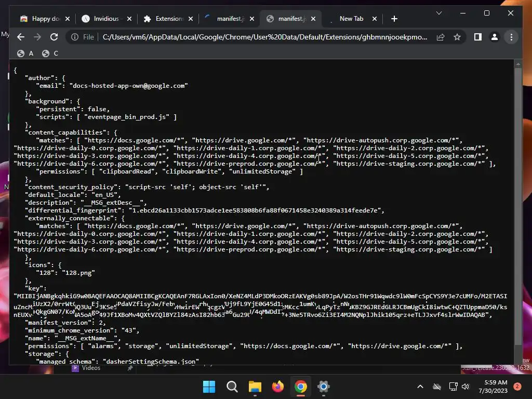532x399 pixels.
Task: Click the "128.png" icon filename text
Action: (78, 273)
